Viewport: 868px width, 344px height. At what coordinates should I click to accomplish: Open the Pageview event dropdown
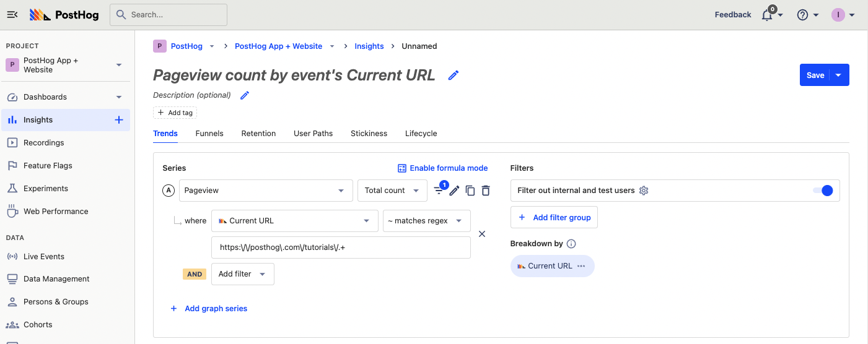266,191
